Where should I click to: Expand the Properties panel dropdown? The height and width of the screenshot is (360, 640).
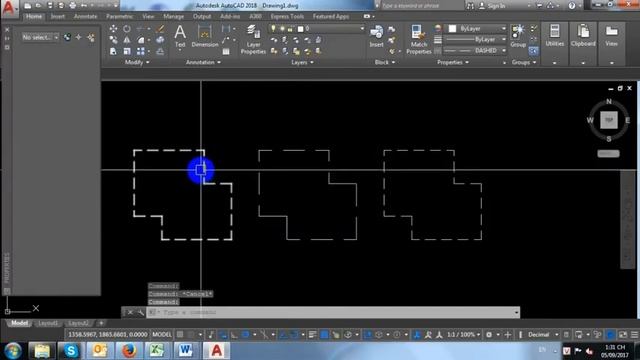(x=453, y=62)
